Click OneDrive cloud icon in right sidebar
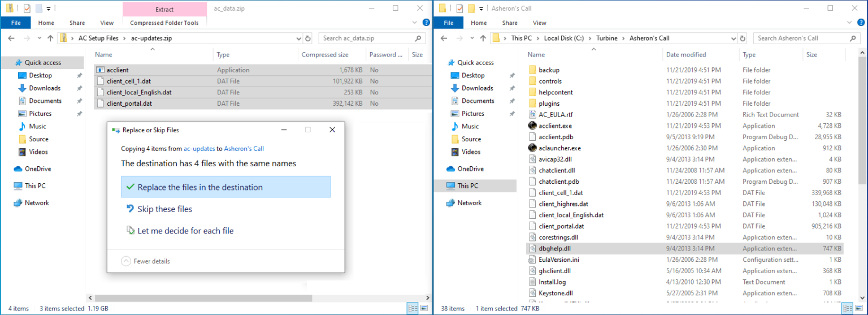 450,169
